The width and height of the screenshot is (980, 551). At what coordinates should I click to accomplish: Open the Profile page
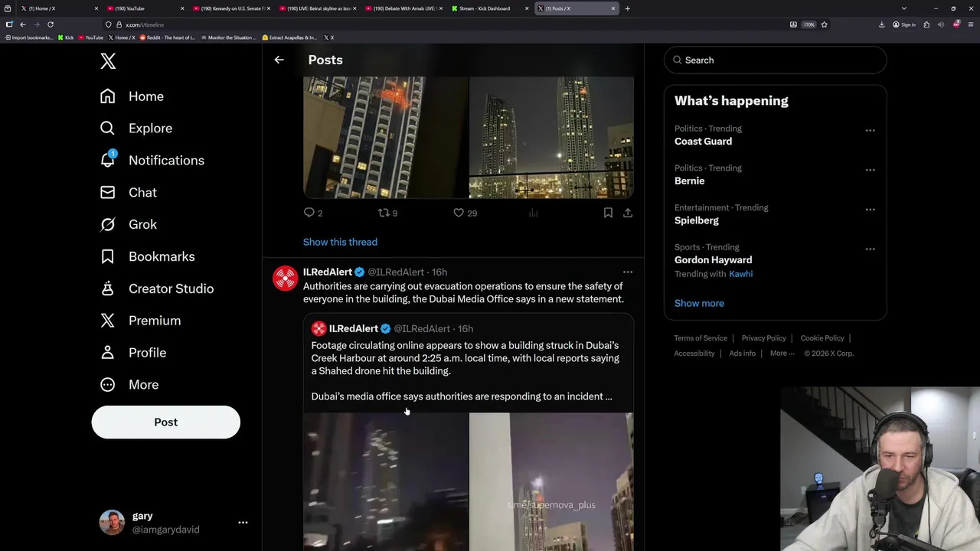[x=133, y=353]
